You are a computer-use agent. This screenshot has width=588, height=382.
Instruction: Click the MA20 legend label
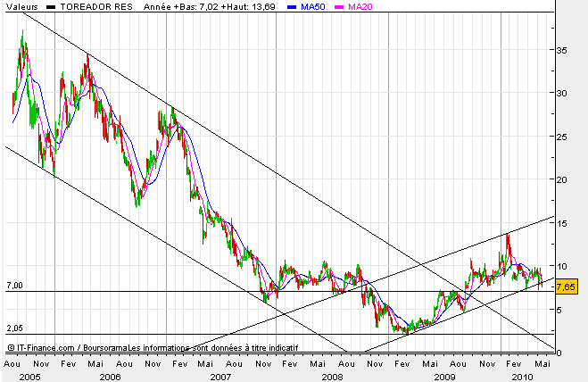pyautogui.click(x=360, y=7)
